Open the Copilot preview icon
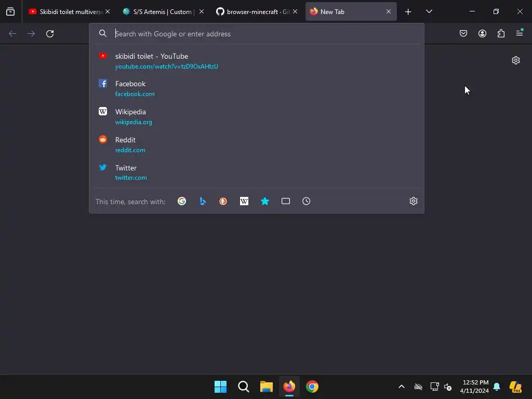The height and width of the screenshot is (399, 532). click(515, 387)
